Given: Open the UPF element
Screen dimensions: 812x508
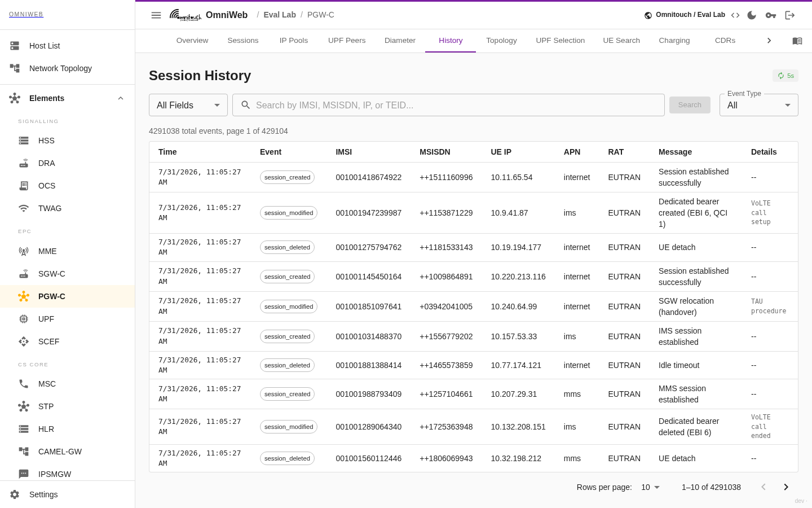Looking at the screenshot, I should point(68,319).
